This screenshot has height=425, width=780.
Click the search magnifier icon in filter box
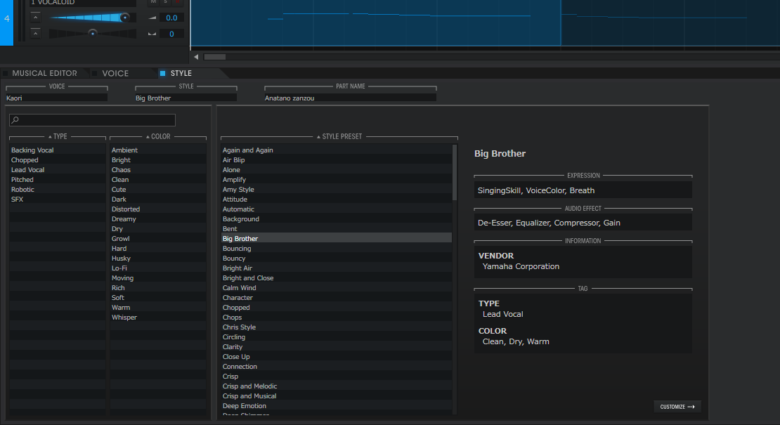[16, 121]
